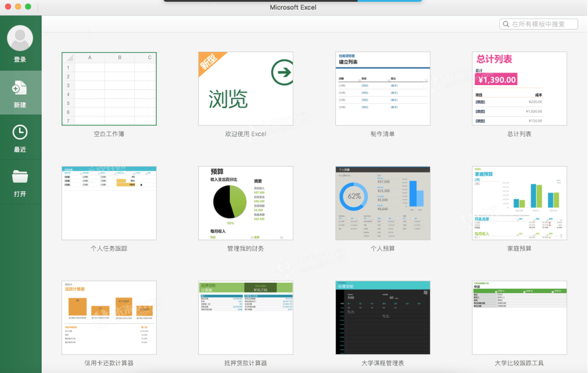This screenshot has width=588, height=373.
Task: Select the 空白工作簿 blank workbook thumbnail
Action: pos(109,89)
